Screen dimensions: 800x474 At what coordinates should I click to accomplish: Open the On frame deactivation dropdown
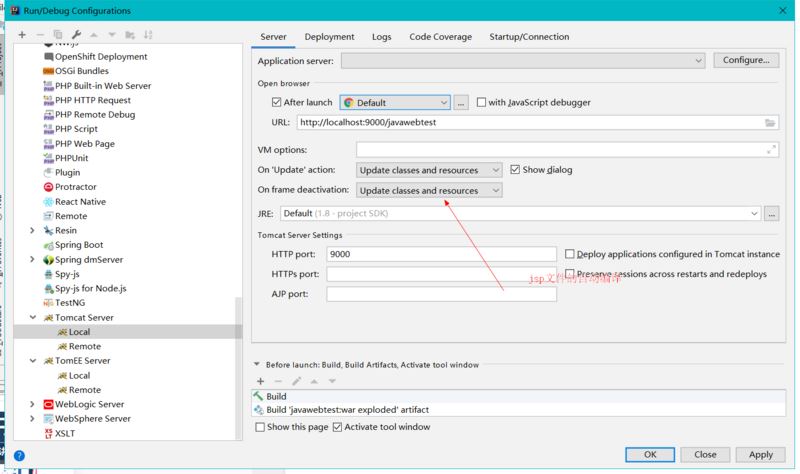click(429, 190)
